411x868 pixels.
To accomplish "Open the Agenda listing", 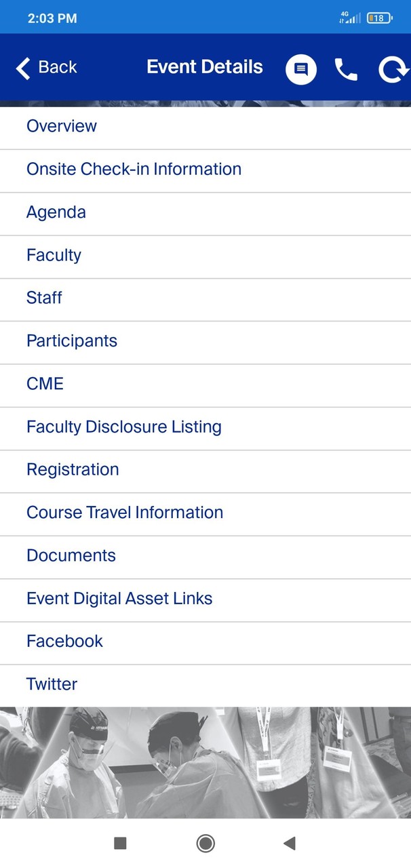I will 56,212.
